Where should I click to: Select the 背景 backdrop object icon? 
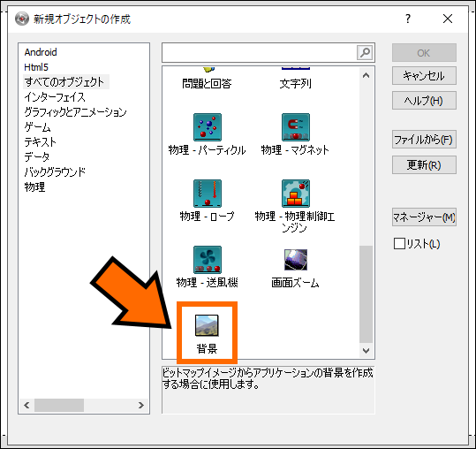pyautogui.click(x=207, y=325)
